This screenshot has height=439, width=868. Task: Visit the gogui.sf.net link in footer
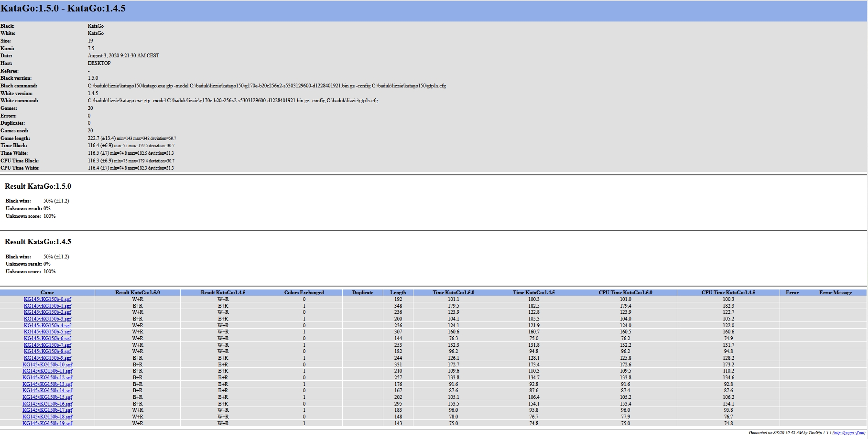click(848, 433)
